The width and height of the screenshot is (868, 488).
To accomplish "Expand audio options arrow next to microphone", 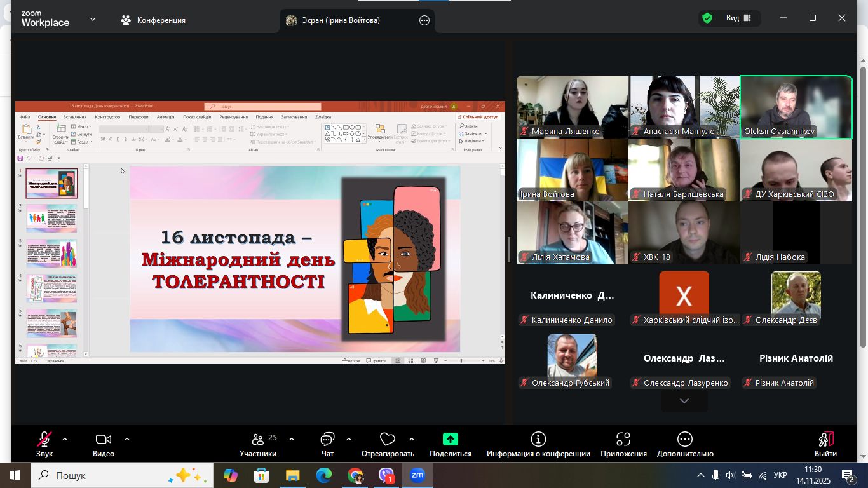I will [65, 439].
